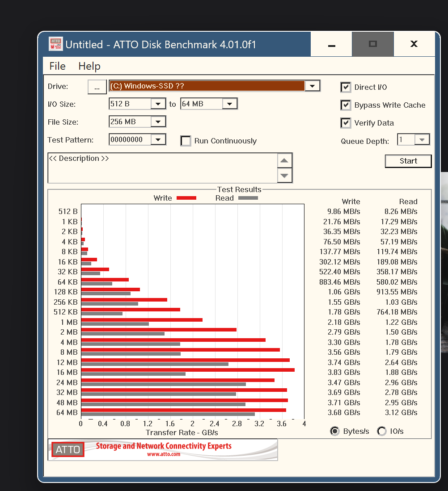The image size is (448, 491).
Task: Open the Help menu
Action: click(x=89, y=66)
